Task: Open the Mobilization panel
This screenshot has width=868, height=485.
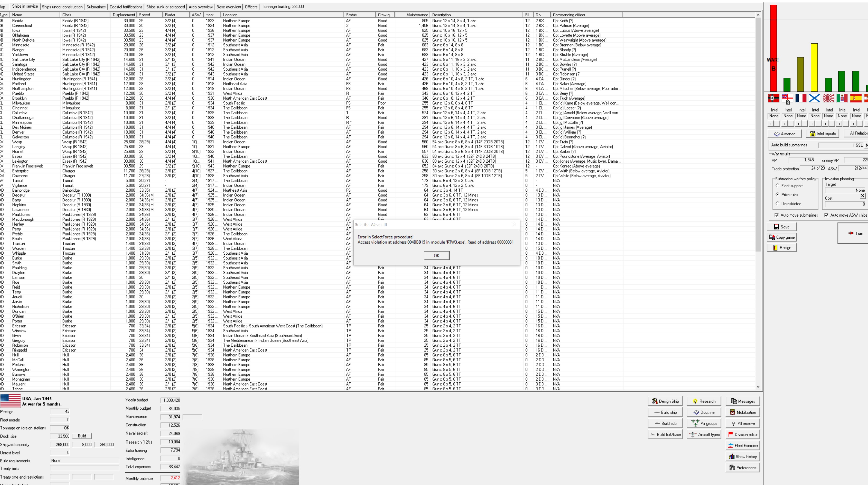Action: point(743,412)
